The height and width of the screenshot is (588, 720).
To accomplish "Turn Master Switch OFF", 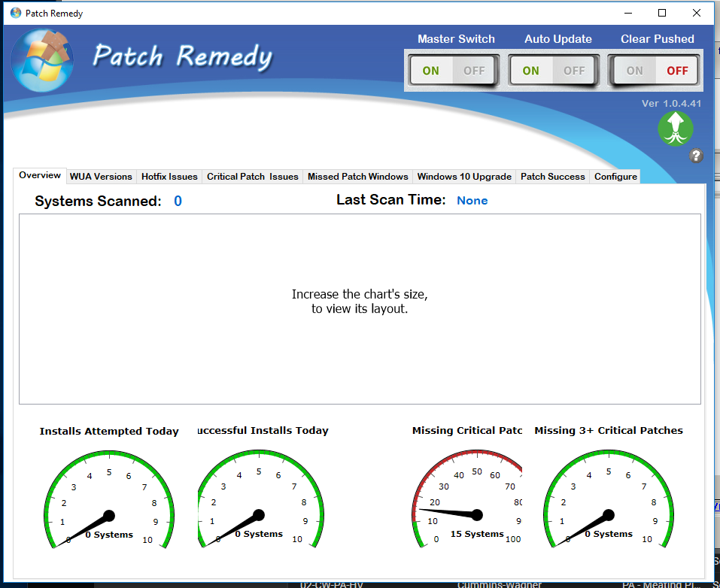I will pos(474,71).
